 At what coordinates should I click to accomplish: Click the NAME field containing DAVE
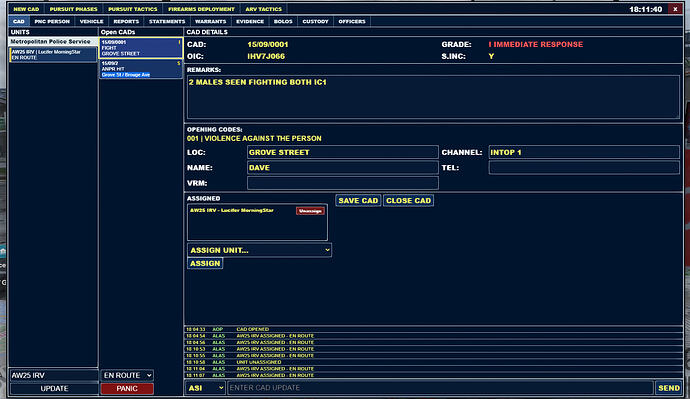[x=342, y=168]
